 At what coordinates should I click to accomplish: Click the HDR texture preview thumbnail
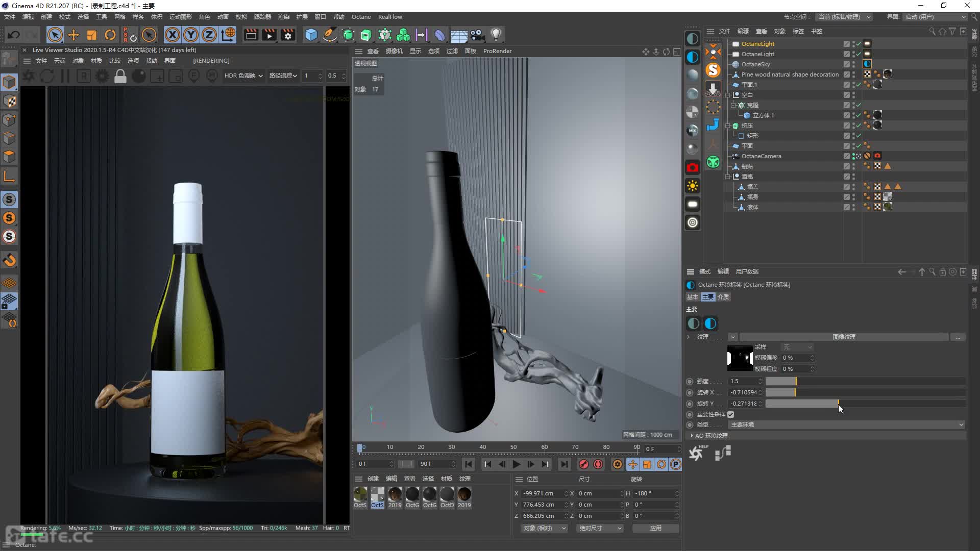coord(740,358)
